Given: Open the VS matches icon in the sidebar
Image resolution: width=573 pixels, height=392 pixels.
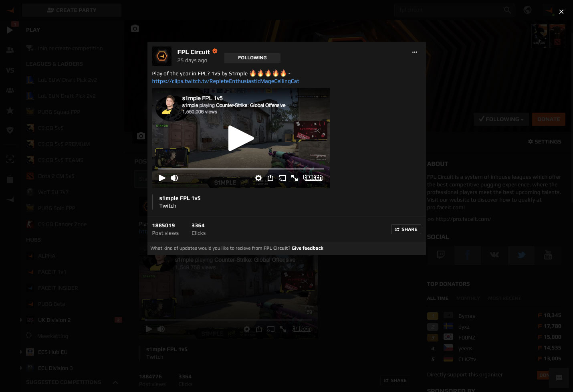Looking at the screenshot, I should pyautogui.click(x=10, y=70).
